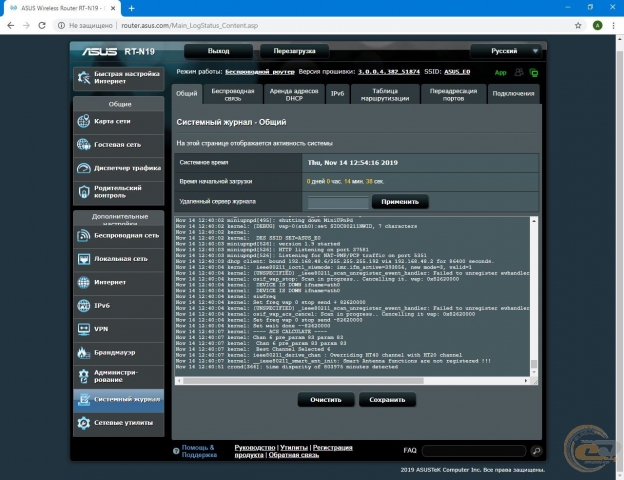
Task: Click the log horizontal scrollbar thumb
Action: click(303, 381)
